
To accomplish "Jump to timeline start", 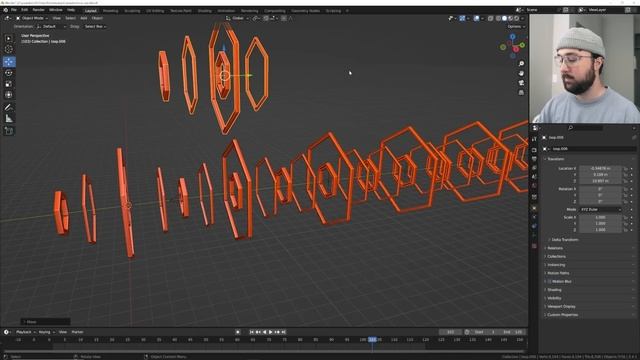I will click(x=252, y=332).
